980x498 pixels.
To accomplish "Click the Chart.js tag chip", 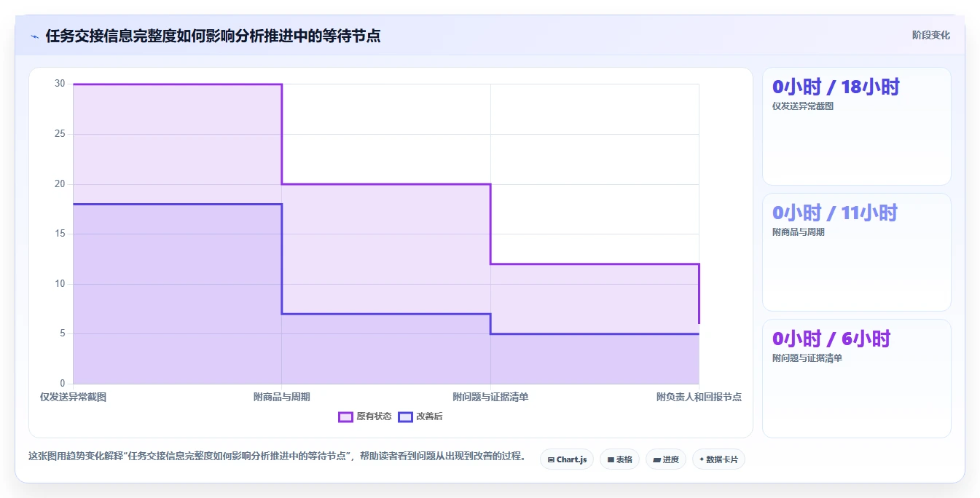I will (567, 459).
